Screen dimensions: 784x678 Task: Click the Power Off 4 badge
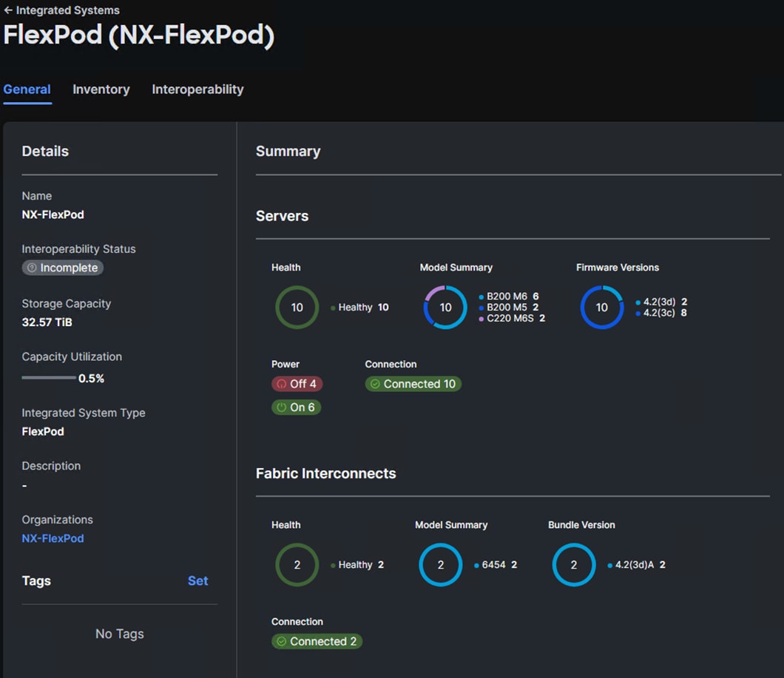click(x=297, y=384)
